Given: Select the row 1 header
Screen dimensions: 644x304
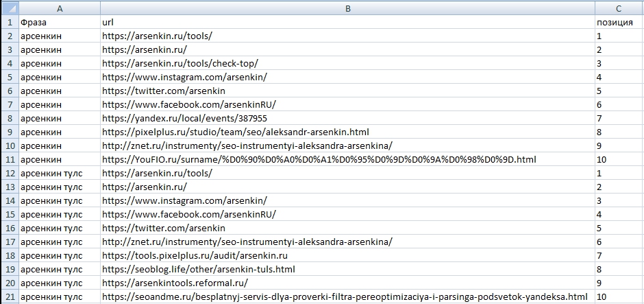Looking at the screenshot, I should click(8, 22).
